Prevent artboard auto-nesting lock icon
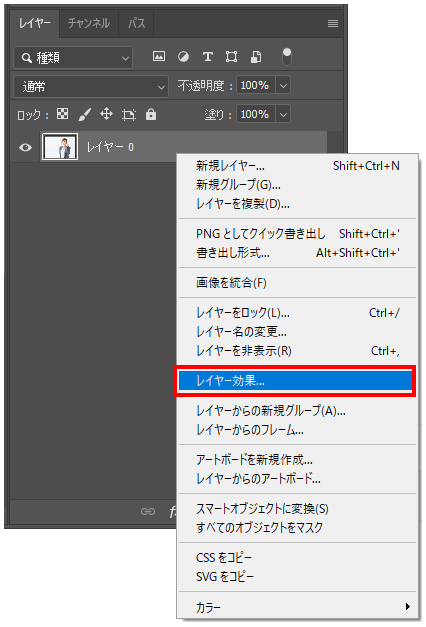Image resolution: width=426 pixels, height=627 pixels. click(128, 115)
